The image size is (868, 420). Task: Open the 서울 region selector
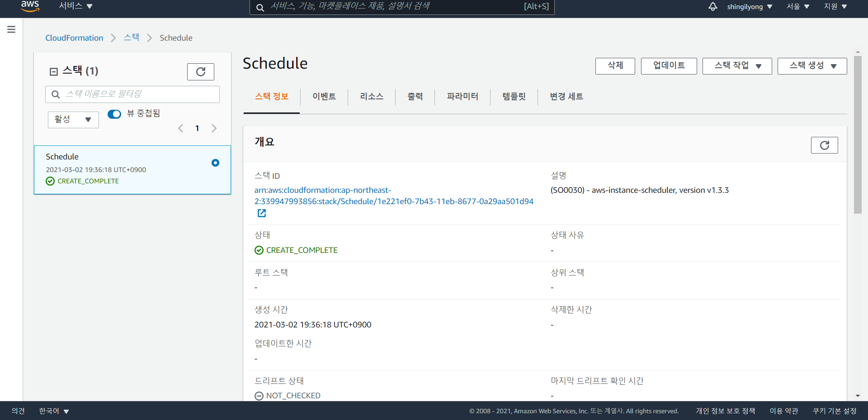point(798,6)
